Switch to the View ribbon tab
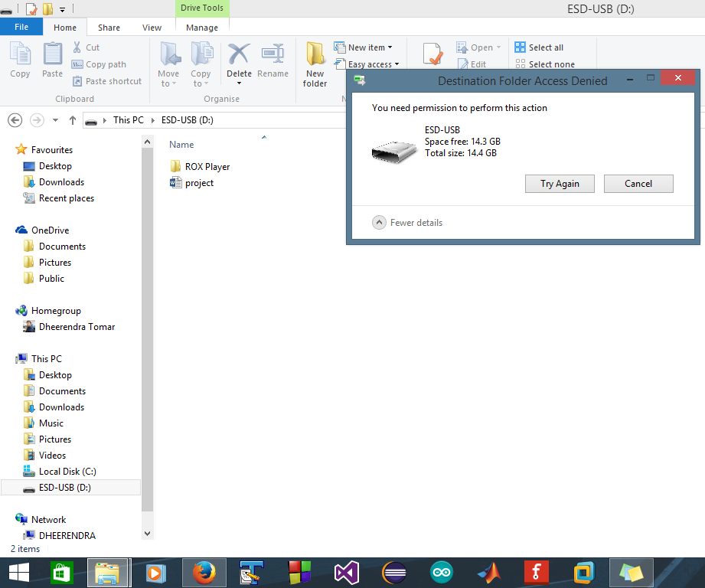This screenshot has width=705, height=588. (x=152, y=26)
